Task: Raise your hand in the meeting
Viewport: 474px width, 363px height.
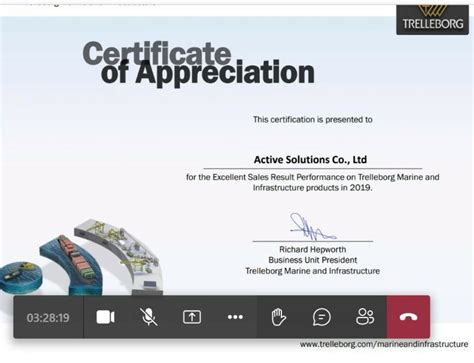Action: click(278, 317)
